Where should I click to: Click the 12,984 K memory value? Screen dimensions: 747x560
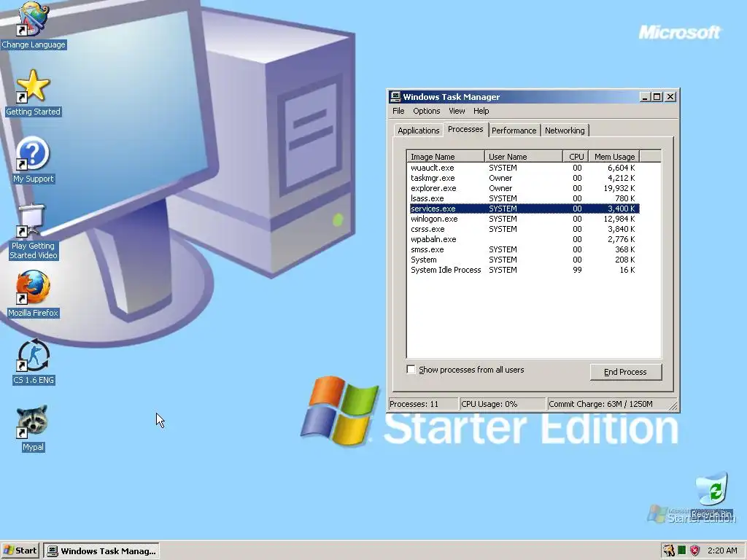pyautogui.click(x=619, y=219)
